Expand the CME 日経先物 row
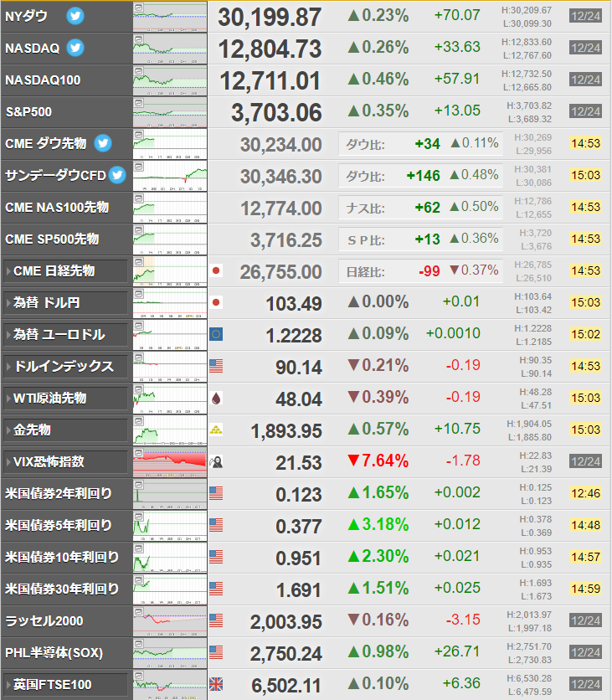The width and height of the screenshot is (612, 700). point(65,271)
